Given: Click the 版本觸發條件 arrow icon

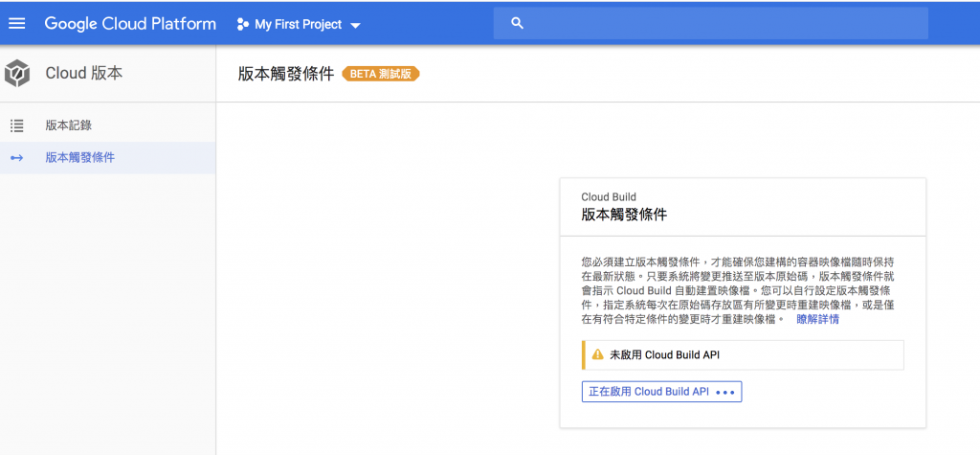Looking at the screenshot, I should pyautogui.click(x=17, y=158).
